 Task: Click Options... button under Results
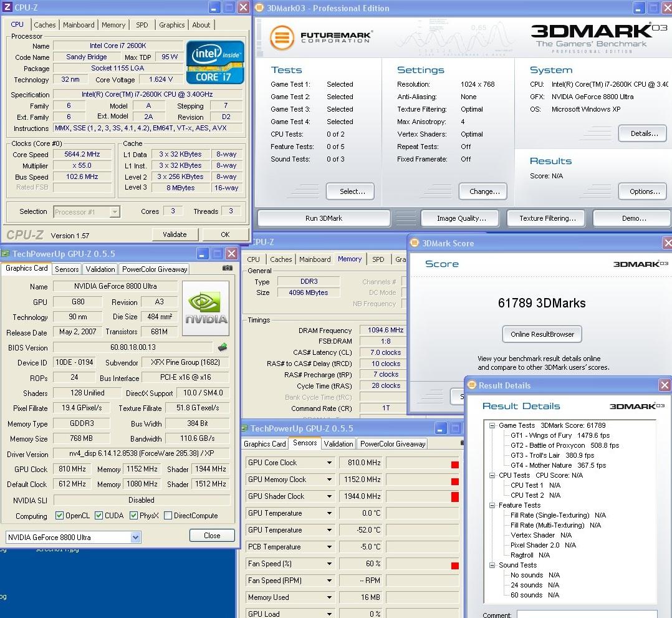coord(643,191)
